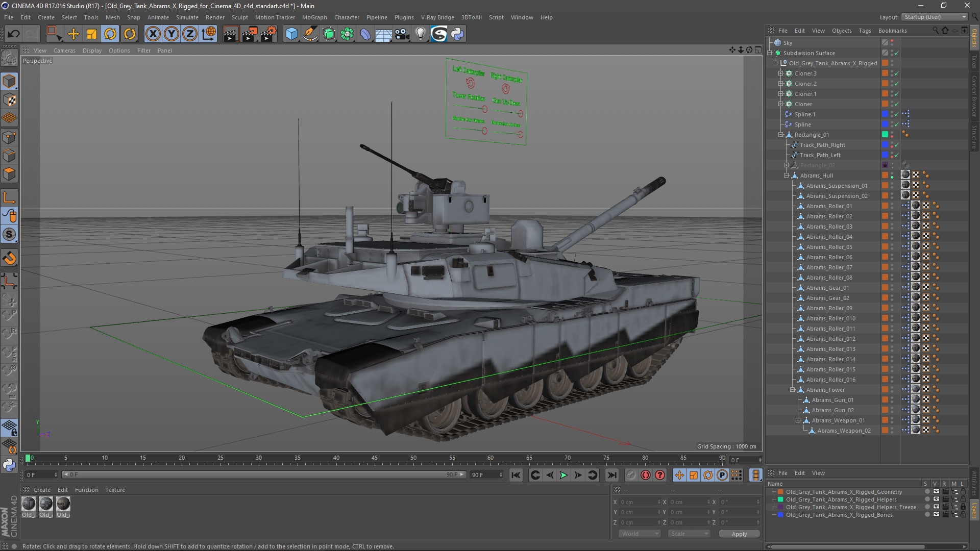This screenshot has width=980, height=551.
Task: Toggle solo for Rigged_Geometry layer
Action: click(926, 492)
